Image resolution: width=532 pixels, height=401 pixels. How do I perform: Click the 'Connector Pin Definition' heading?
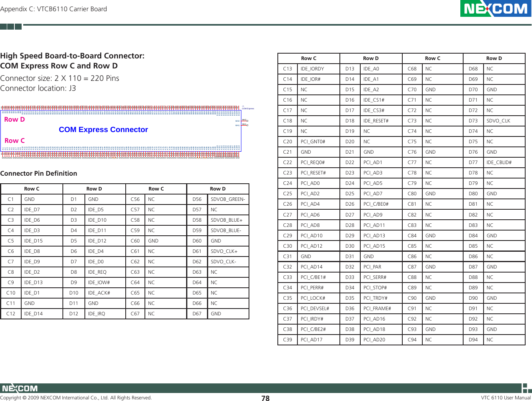click(38, 173)
